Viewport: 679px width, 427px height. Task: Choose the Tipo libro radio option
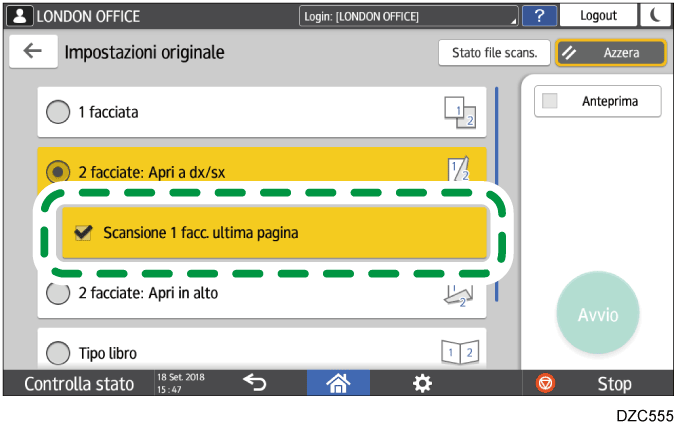(x=58, y=353)
